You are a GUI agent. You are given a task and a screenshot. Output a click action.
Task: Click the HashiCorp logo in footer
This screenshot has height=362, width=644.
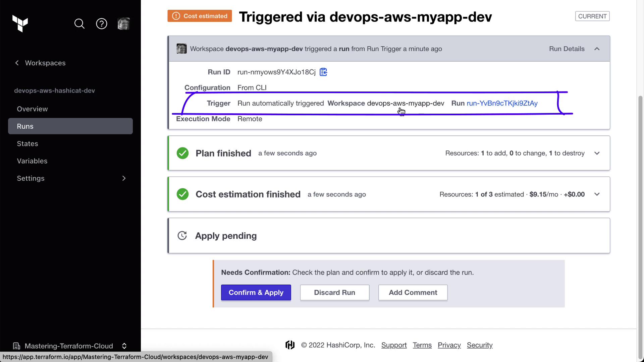pyautogui.click(x=290, y=345)
